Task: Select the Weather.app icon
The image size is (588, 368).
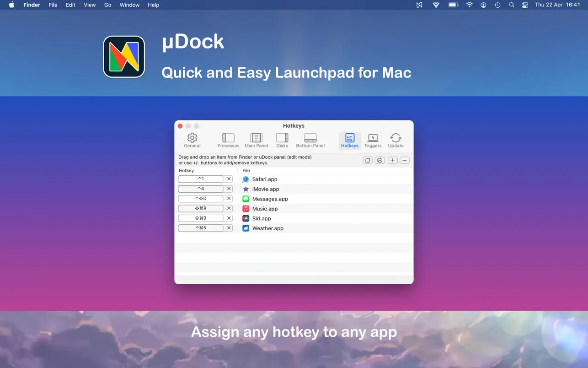Action: pyautogui.click(x=246, y=228)
